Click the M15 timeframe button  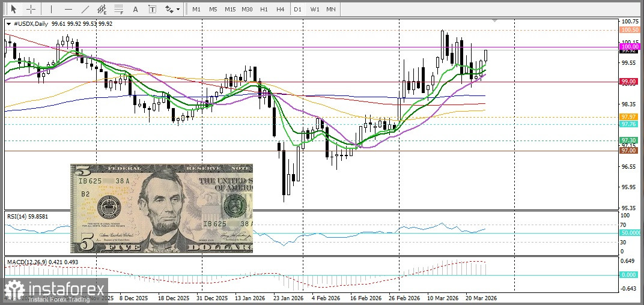point(230,9)
